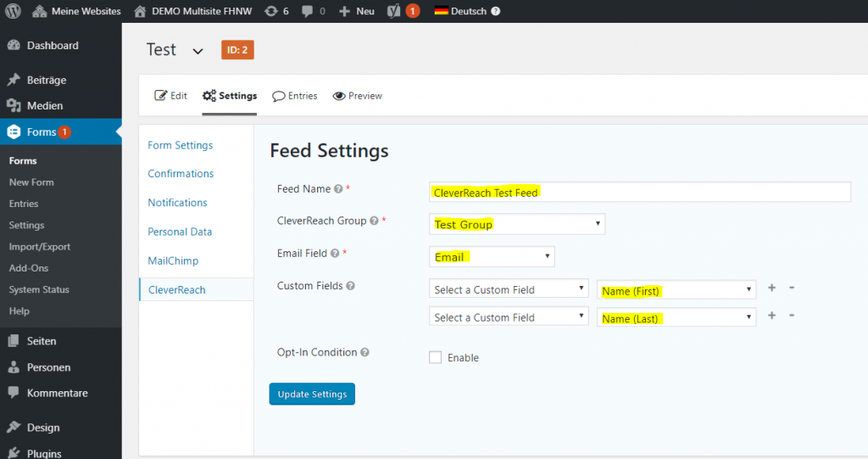The image size is (868, 459).
Task: Open the Name (First) field dropdown
Action: 676,290
